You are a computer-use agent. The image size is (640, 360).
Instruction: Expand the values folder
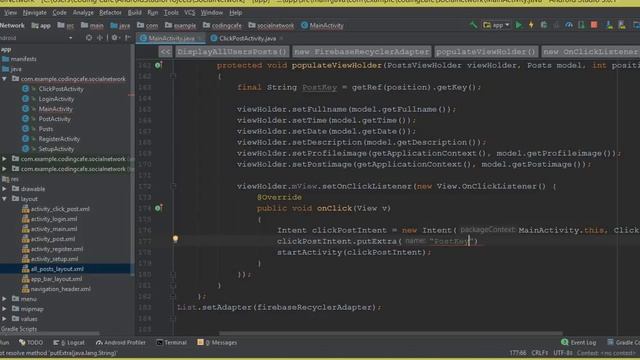pos(4,319)
